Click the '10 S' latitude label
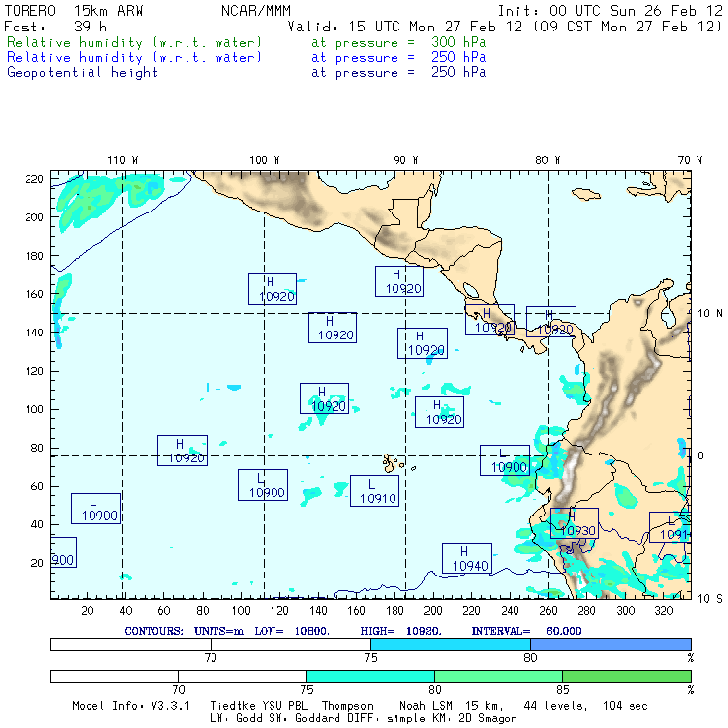Screen dimensions: 728x728 pos(710,599)
